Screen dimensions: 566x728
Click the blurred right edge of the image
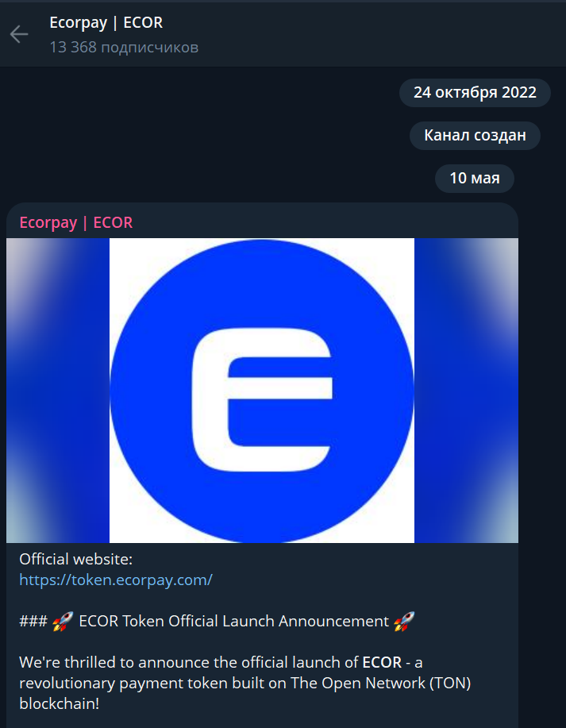coord(466,391)
